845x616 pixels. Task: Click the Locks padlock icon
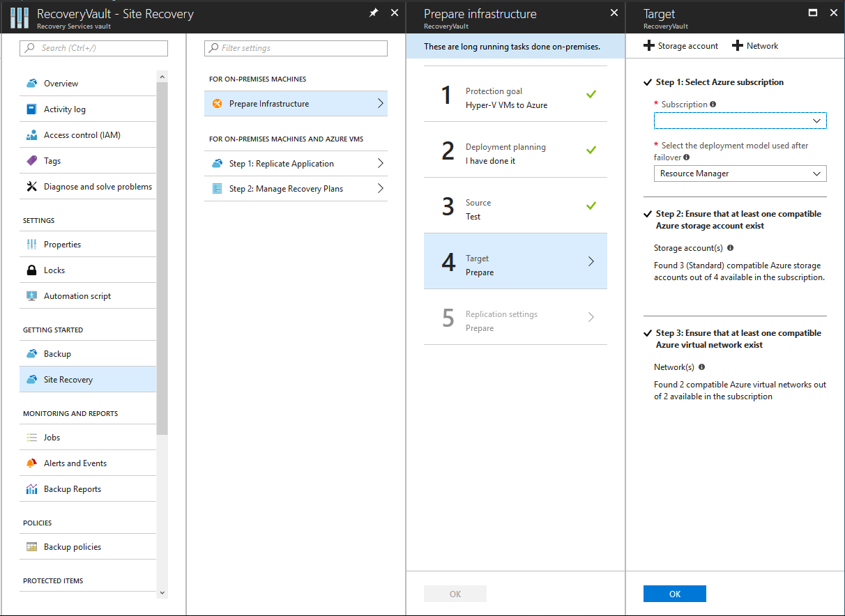coord(31,270)
